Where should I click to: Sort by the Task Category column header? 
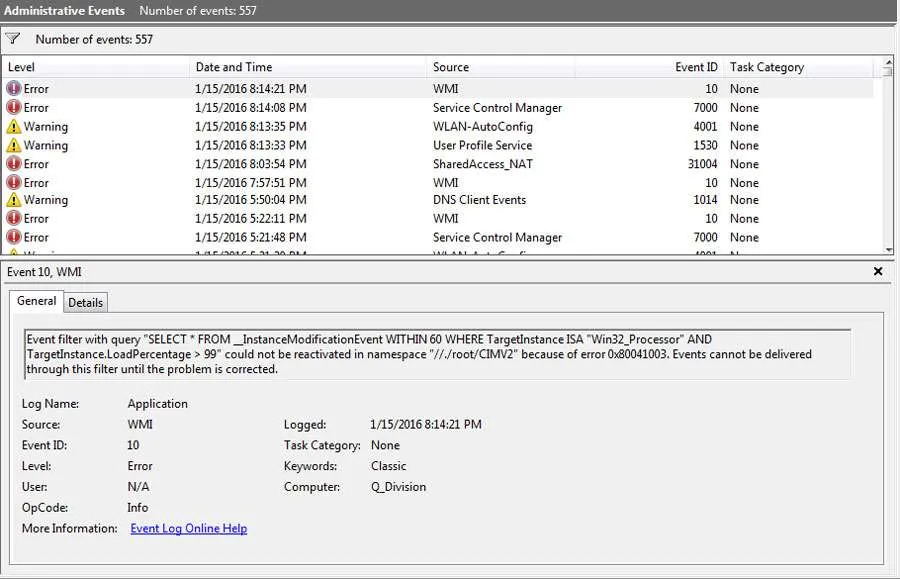[798, 67]
